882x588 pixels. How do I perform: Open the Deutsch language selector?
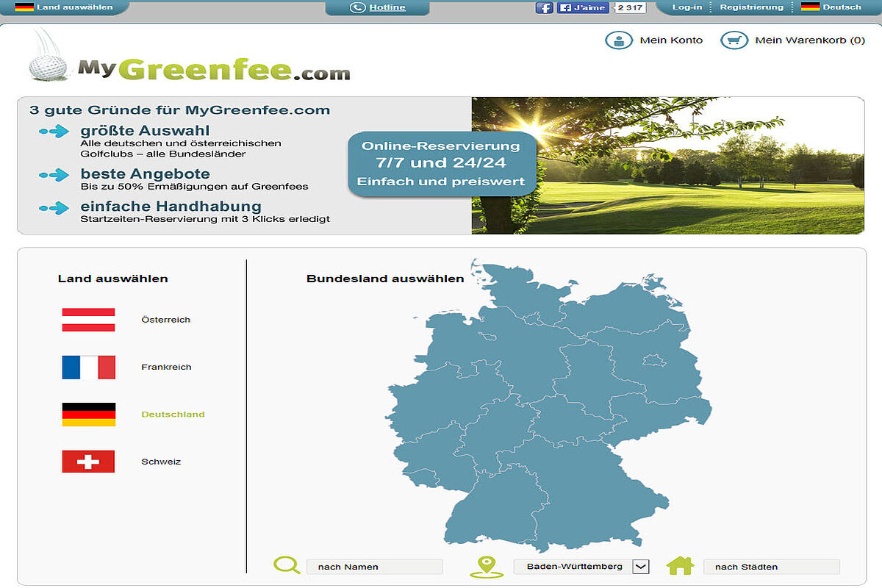831,7
